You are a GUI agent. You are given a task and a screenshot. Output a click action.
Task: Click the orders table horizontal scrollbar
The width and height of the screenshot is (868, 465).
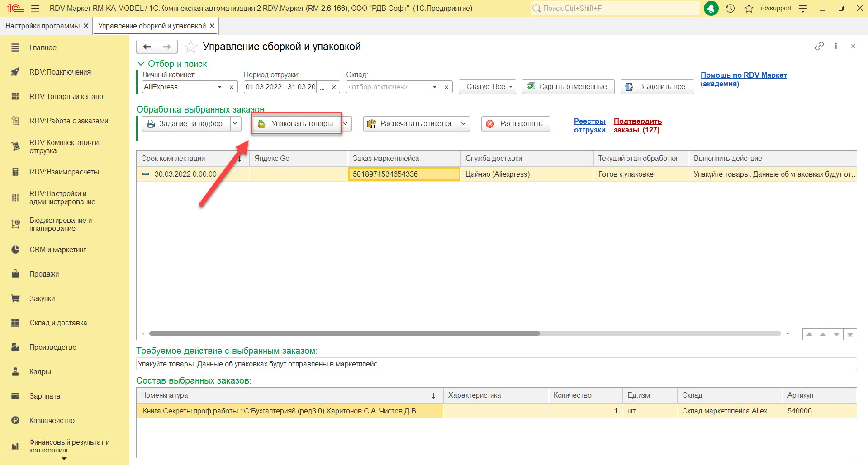[345, 333]
